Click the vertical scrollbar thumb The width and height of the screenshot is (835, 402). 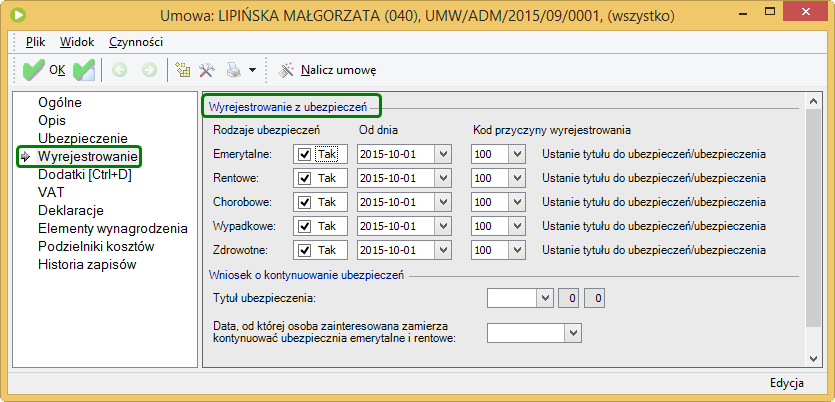click(x=813, y=217)
